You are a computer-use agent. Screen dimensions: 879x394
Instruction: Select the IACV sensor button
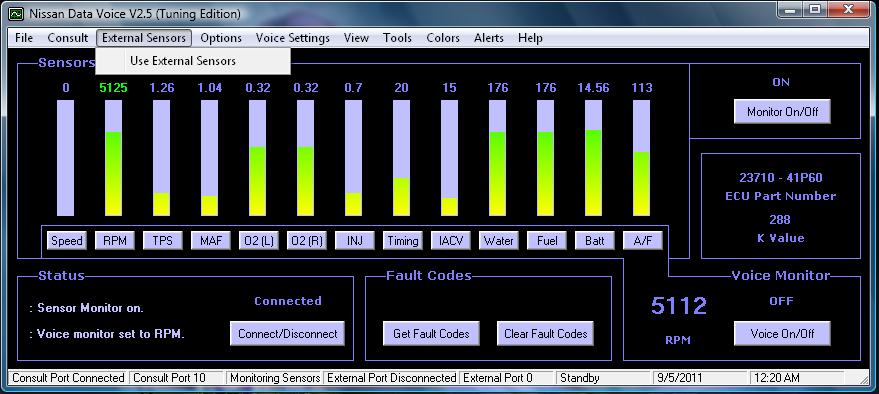[x=451, y=241]
